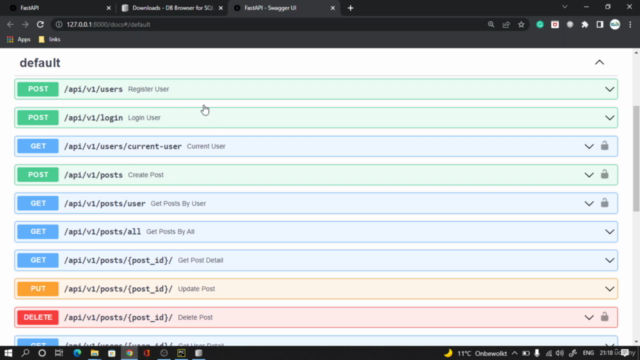Expand the Current User endpoint chevron
Screen dimensions: 640x360
[589, 146]
